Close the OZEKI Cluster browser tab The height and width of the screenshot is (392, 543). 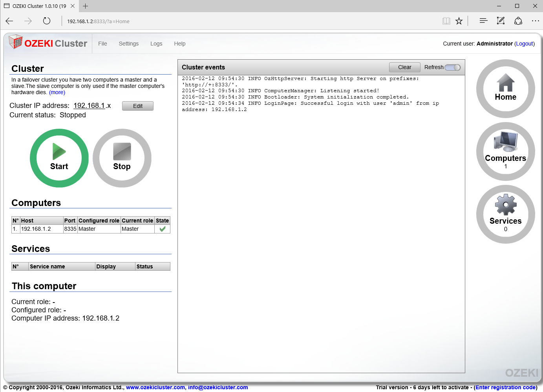click(x=73, y=6)
